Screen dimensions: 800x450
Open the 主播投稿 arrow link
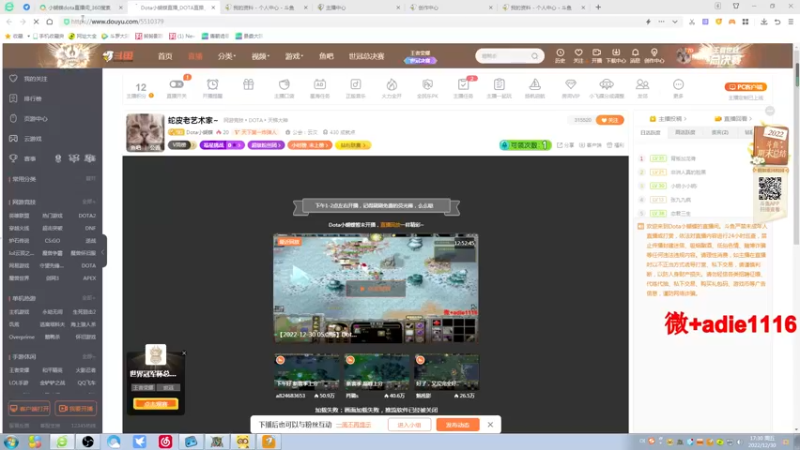668,118
